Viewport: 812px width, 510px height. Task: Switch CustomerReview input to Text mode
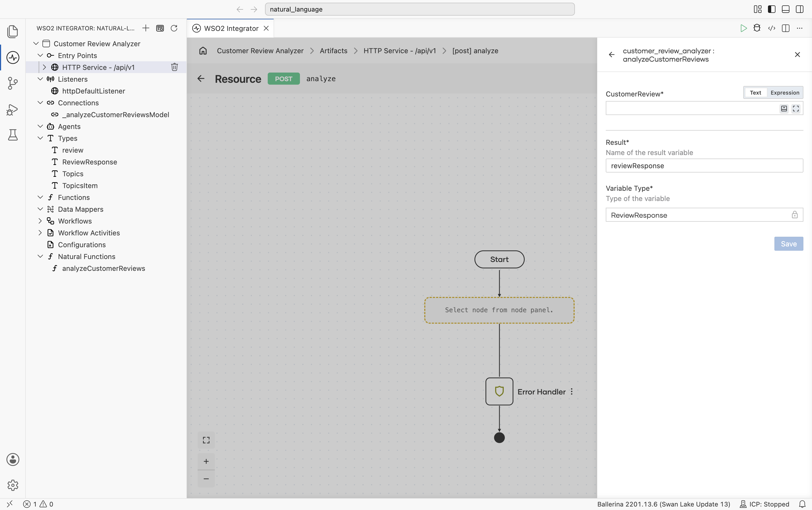tap(755, 92)
